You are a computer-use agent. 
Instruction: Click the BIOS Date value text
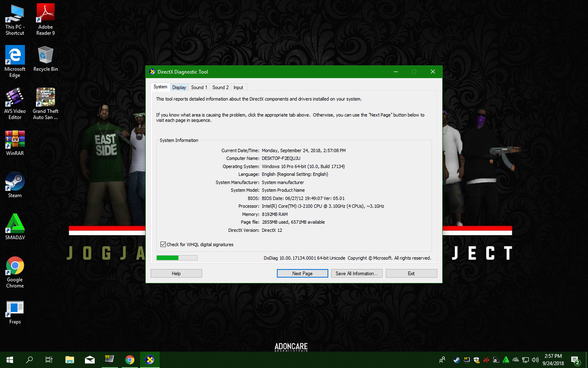click(x=303, y=198)
